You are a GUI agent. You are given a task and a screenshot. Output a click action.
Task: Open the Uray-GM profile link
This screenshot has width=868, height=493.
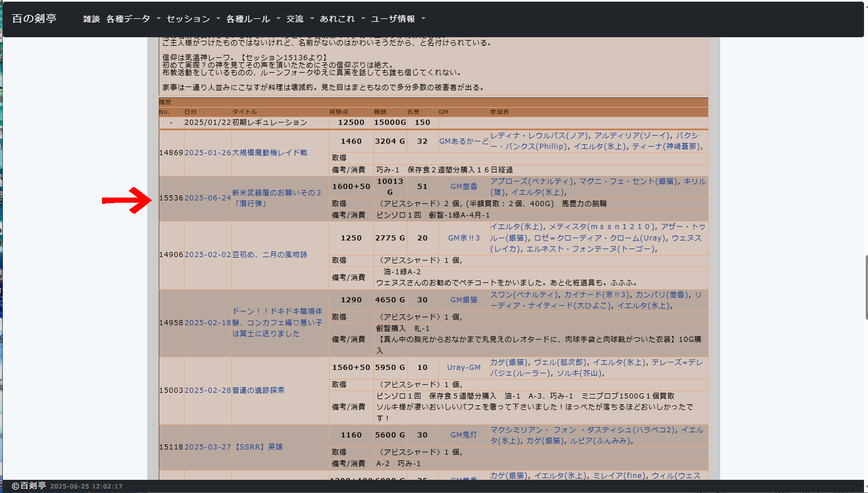point(464,368)
